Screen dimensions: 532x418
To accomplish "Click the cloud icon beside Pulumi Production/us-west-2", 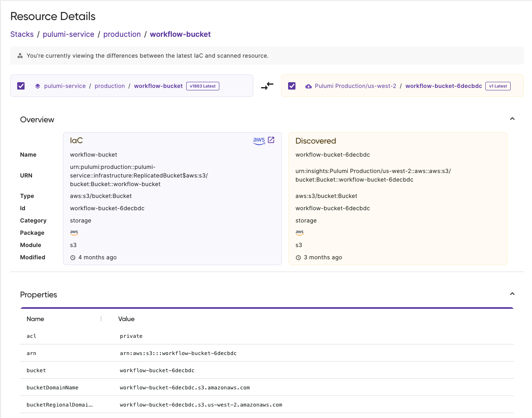I will click(309, 86).
